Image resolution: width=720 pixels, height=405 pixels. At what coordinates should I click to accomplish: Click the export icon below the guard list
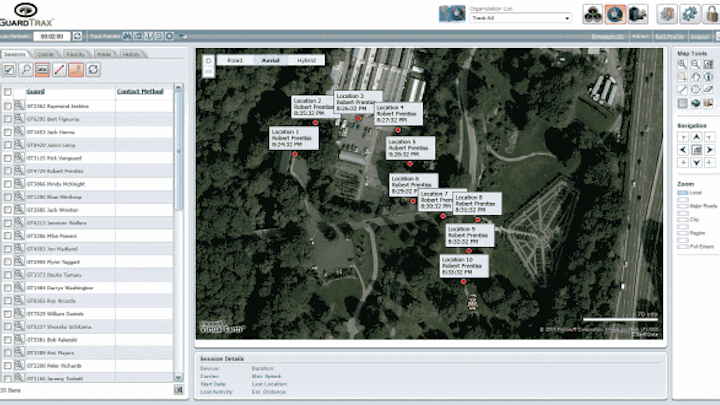coord(179,390)
